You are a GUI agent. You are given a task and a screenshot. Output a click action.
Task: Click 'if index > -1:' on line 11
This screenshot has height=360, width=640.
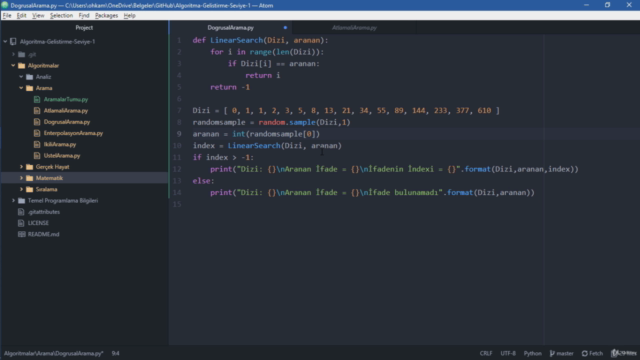pyautogui.click(x=223, y=158)
